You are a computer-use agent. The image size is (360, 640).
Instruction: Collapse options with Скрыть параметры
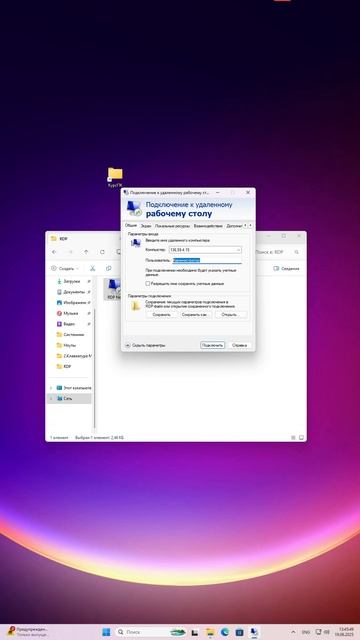pyautogui.click(x=145, y=345)
